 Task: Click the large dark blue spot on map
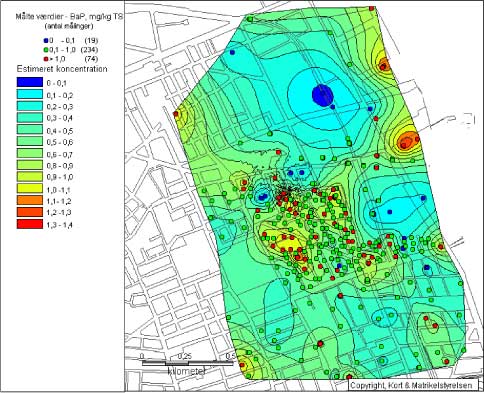pos(323,95)
